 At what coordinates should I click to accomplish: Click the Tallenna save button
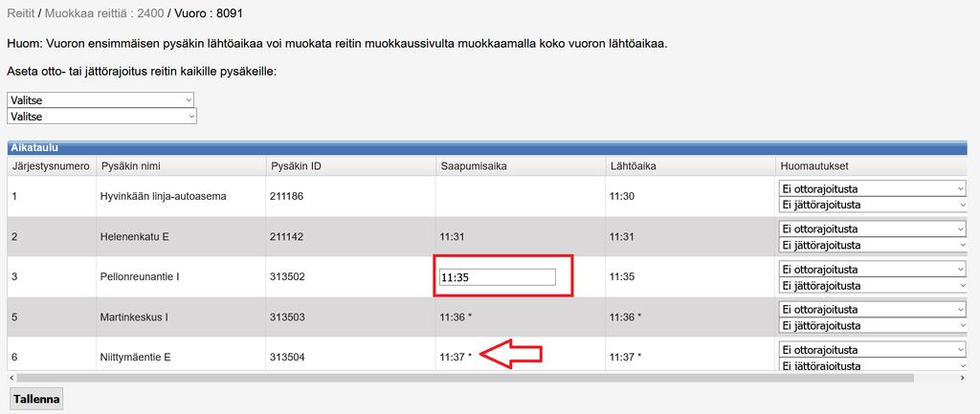point(36,400)
